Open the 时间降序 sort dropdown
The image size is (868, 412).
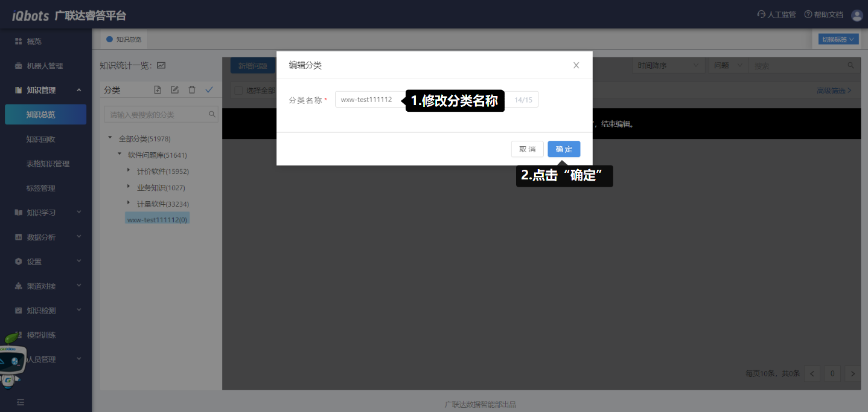point(668,66)
